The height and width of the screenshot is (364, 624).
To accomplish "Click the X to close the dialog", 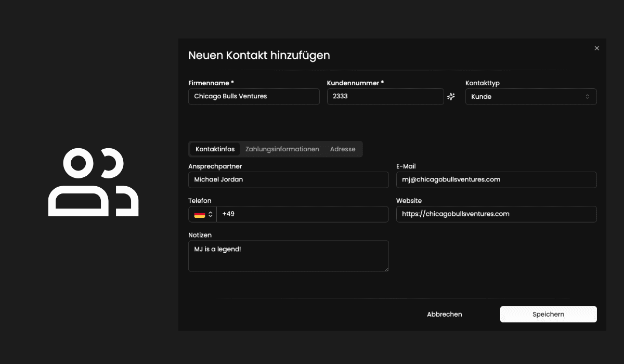I will click(596, 48).
